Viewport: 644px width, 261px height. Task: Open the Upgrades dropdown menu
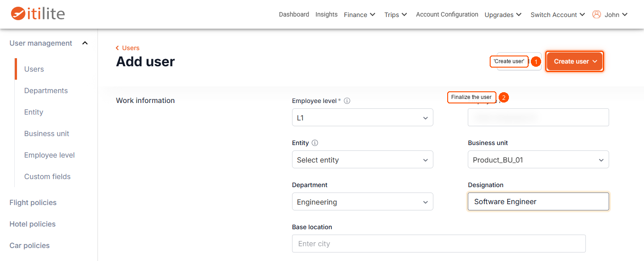click(x=503, y=14)
